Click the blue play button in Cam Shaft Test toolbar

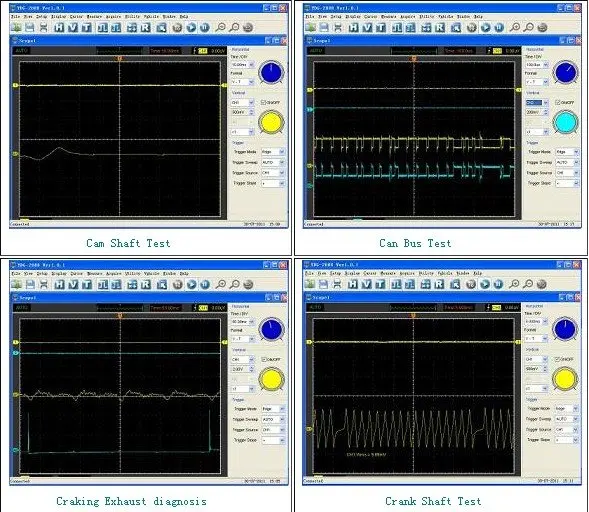pos(191,27)
